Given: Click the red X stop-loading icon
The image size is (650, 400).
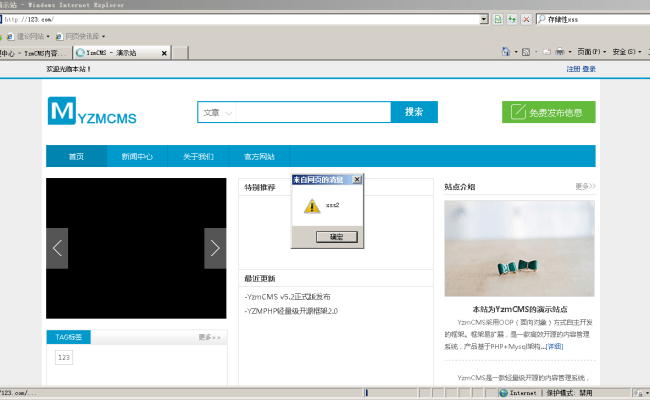Looking at the screenshot, I should (x=526, y=19).
